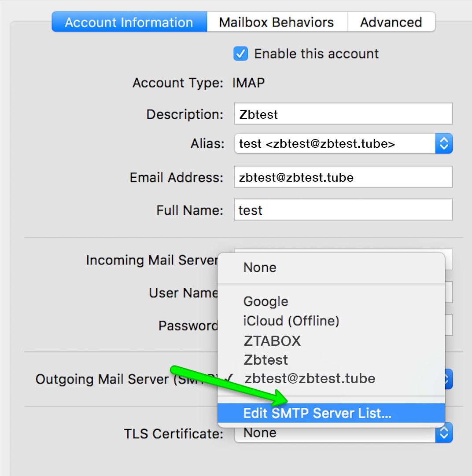This screenshot has width=472, height=476.
Task: Click Edit SMTP Server List option
Action: 317,414
